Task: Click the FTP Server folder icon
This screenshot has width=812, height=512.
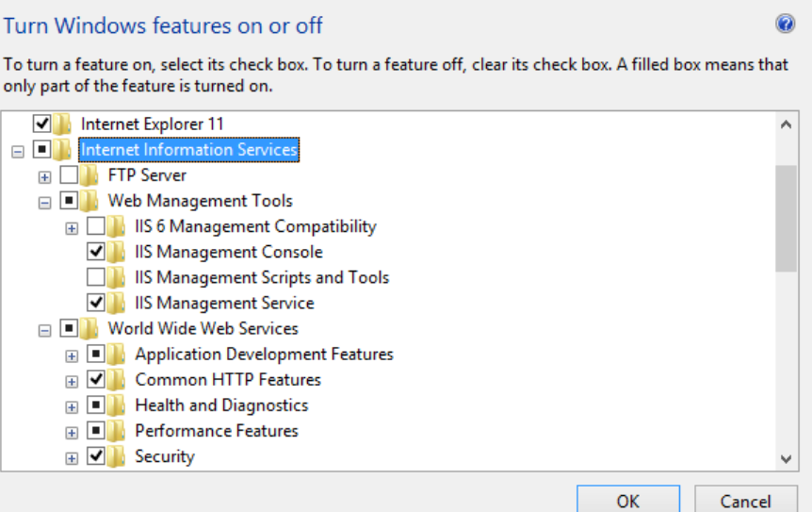Action: [91, 175]
